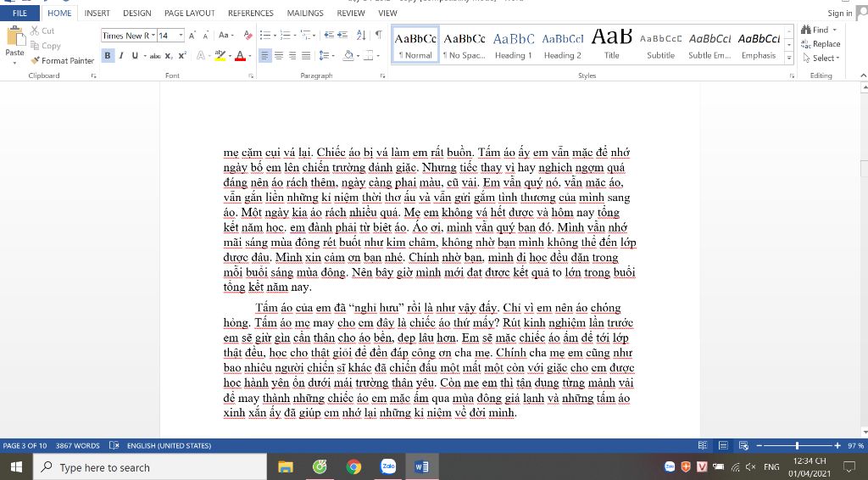Open Zalo from the taskbar
Viewport: 868px width, 480px height.
pyautogui.click(x=388, y=466)
